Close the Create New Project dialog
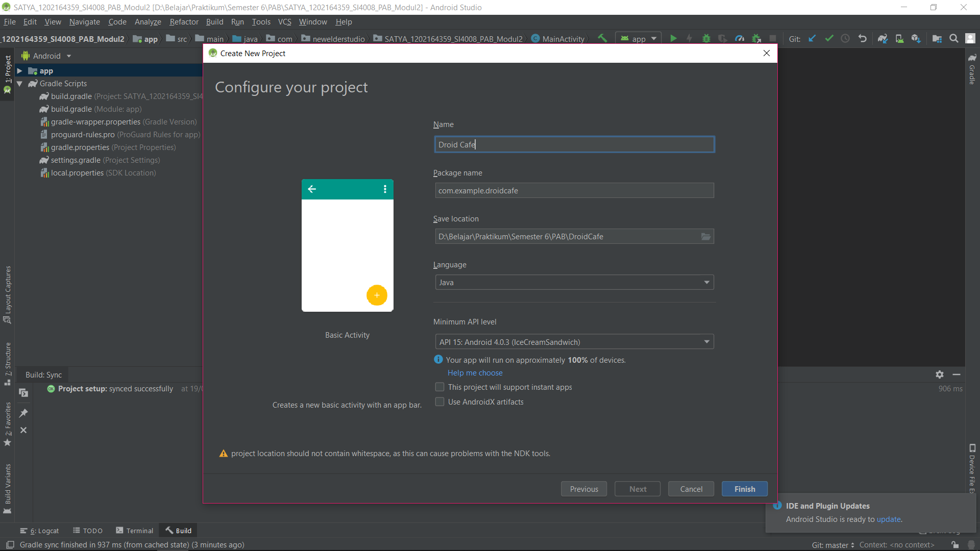Image resolution: width=980 pixels, height=551 pixels. coord(766,53)
